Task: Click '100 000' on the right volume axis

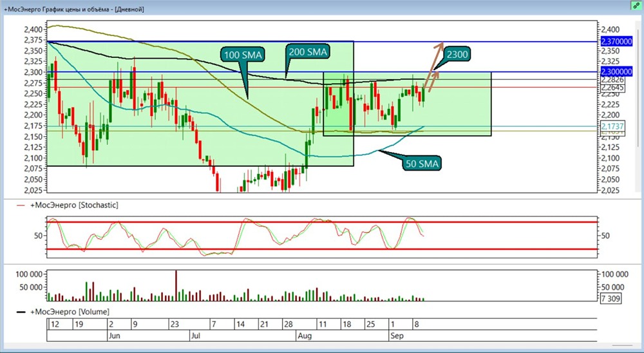Action: (x=615, y=274)
